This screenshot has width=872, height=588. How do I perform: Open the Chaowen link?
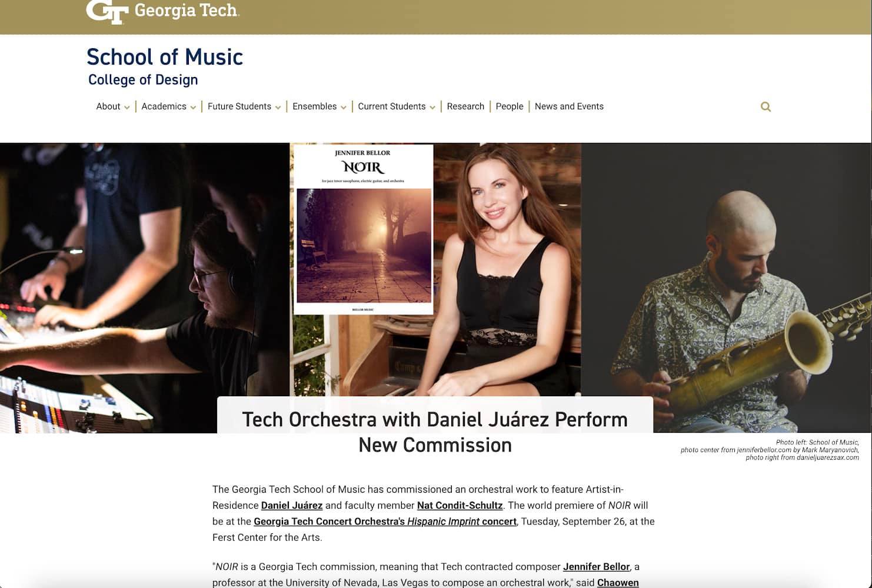[x=618, y=583]
